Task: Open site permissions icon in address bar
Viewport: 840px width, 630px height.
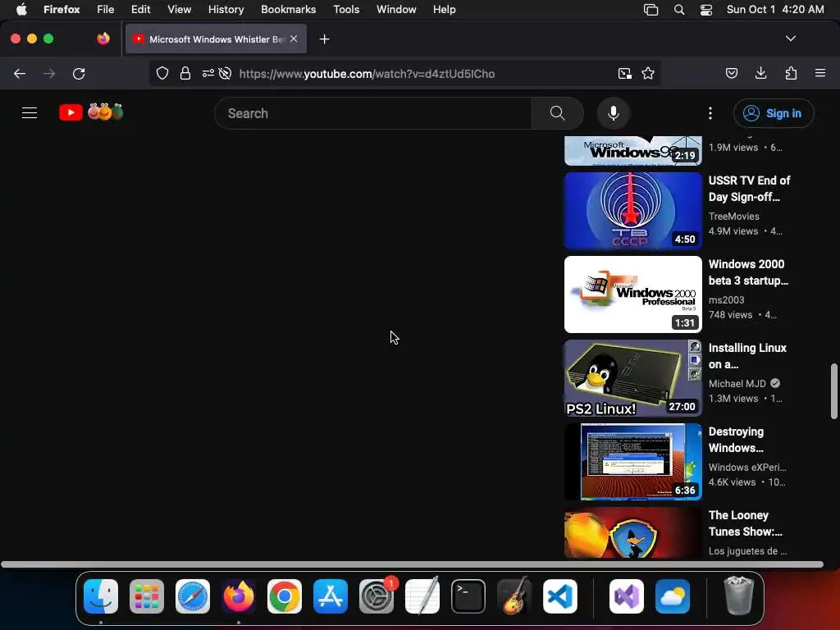Action: coord(208,73)
